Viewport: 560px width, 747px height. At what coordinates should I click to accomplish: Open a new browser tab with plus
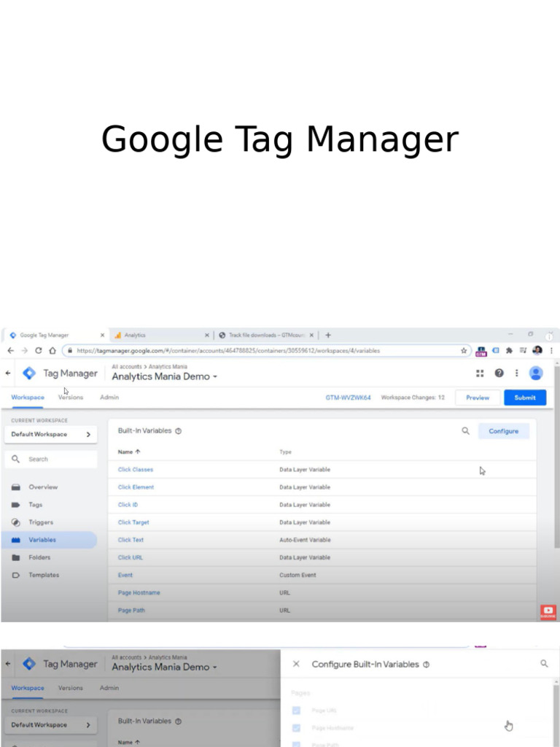click(x=327, y=335)
